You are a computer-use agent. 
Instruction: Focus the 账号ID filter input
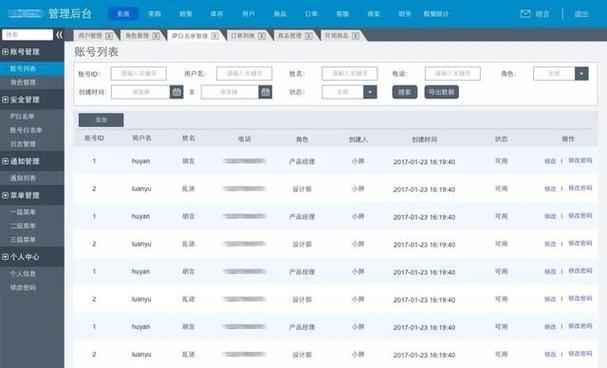(139, 74)
